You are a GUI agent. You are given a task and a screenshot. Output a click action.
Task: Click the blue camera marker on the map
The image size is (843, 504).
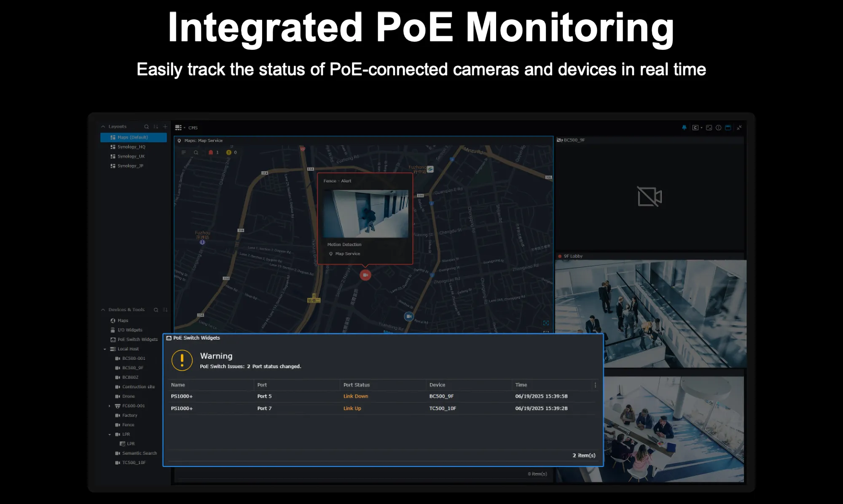coord(408,316)
